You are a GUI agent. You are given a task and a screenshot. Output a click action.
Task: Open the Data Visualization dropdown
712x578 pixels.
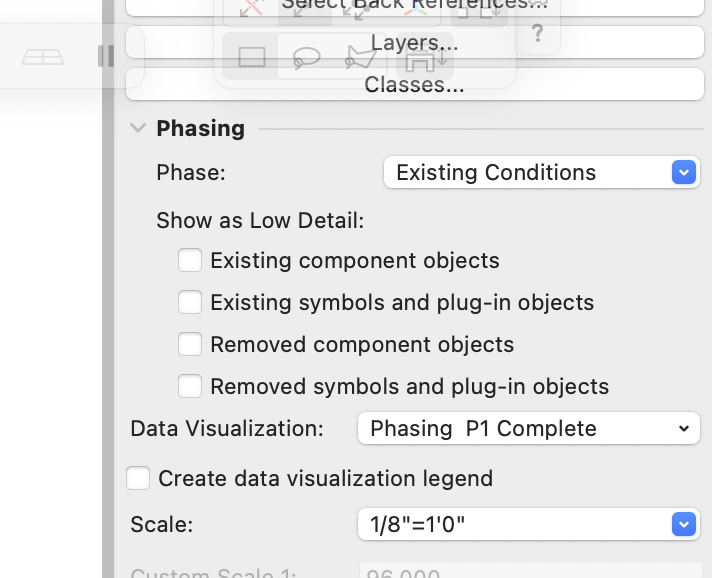point(528,429)
